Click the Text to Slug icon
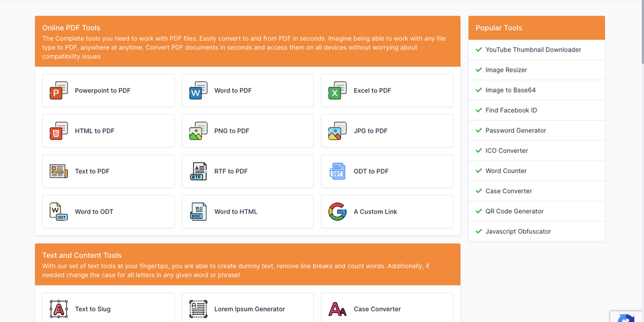The width and height of the screenshot is (644, 322). (x=58, y=309)
